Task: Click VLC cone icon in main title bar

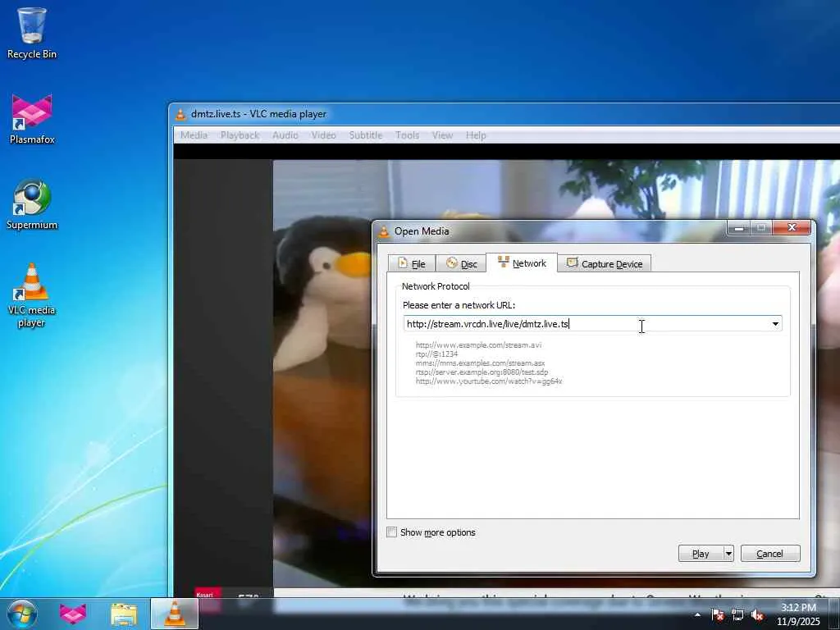Action: (x=181, y=114)
